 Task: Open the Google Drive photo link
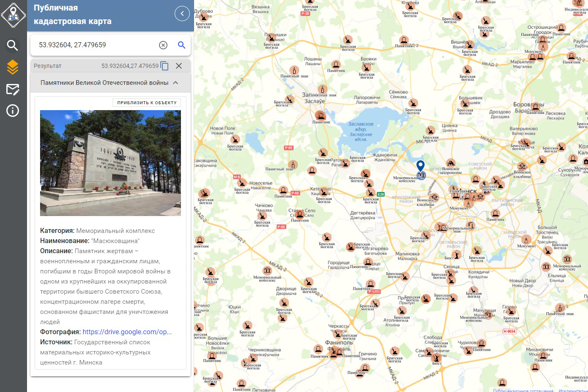[127, 332]
